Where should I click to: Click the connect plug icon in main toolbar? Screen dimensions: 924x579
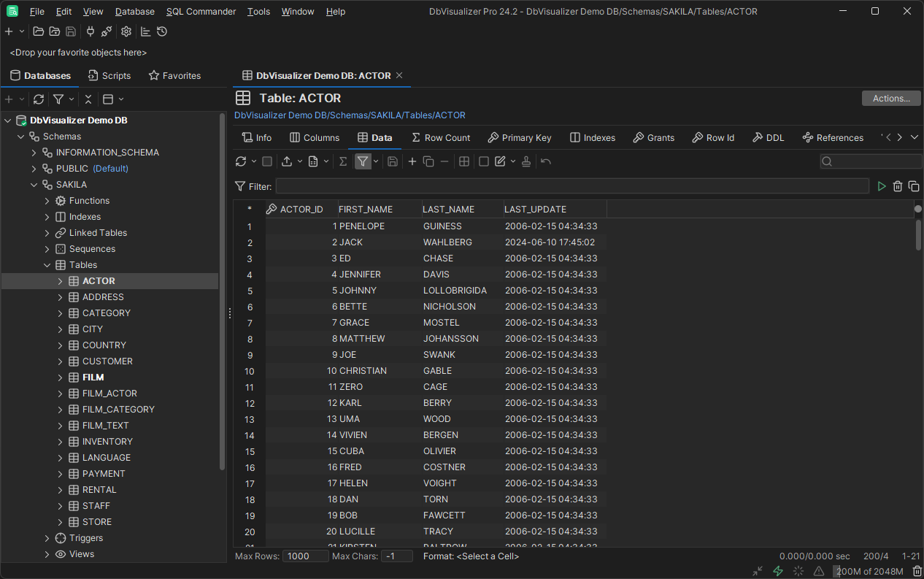click(x=91, y=31)
